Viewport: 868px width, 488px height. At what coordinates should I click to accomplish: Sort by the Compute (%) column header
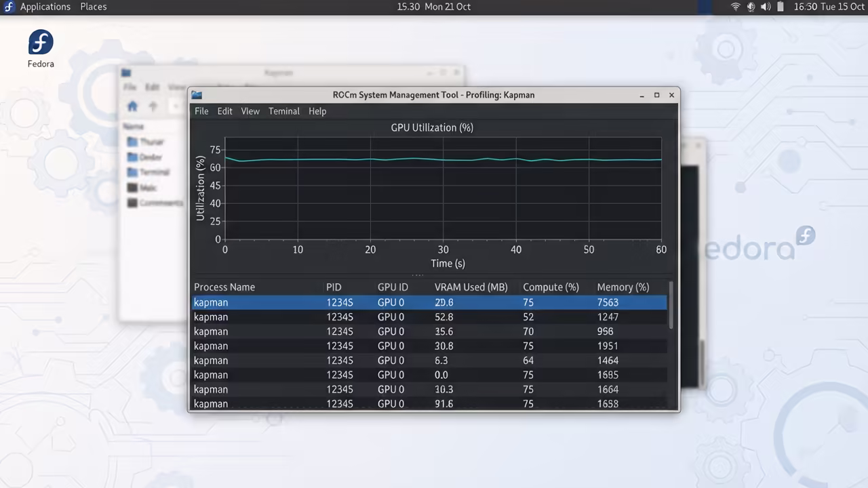click(551, 287)
